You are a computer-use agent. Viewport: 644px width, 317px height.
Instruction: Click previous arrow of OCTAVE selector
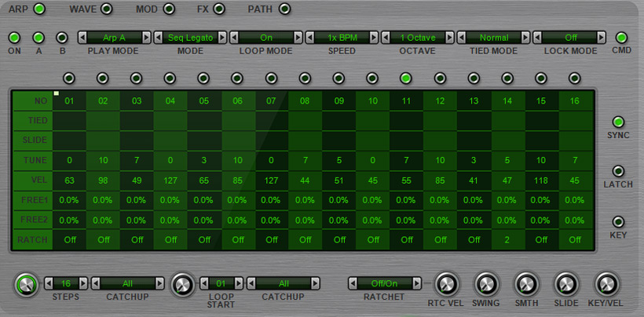pos(386,38)
